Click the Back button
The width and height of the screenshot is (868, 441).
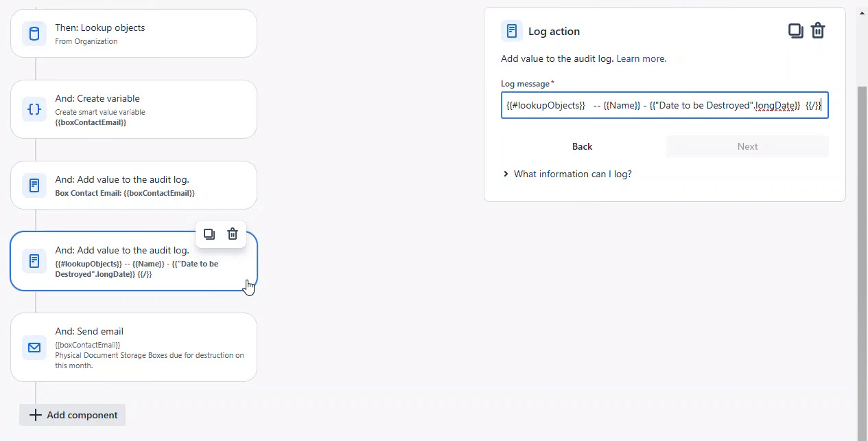pyautogui.click(x=582, y=146)
